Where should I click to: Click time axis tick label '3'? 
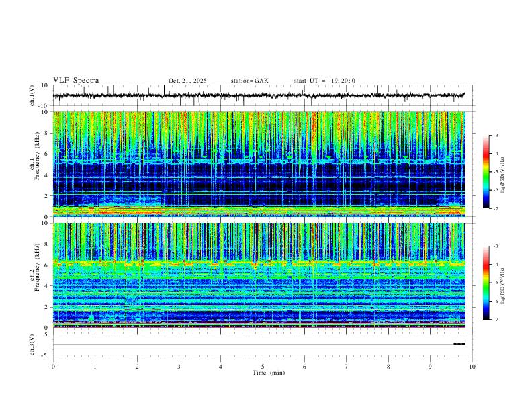click(x=179, y=367)
